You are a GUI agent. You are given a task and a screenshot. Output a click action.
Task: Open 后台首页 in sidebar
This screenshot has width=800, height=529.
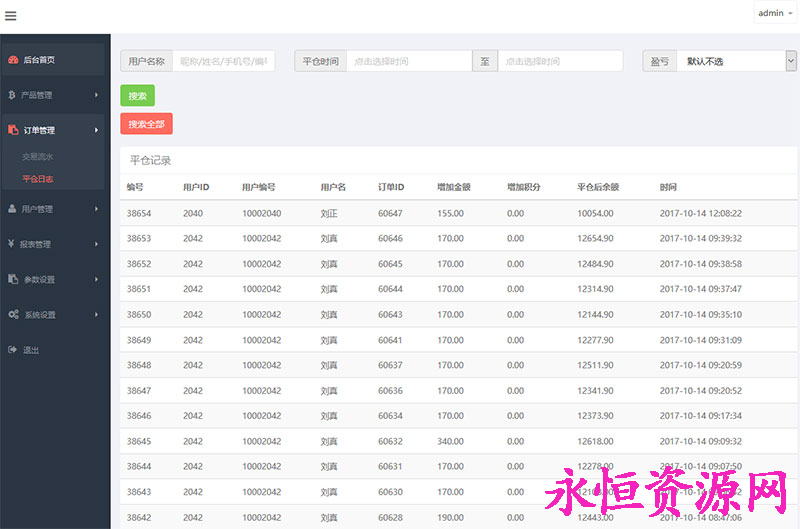point(53,60)
